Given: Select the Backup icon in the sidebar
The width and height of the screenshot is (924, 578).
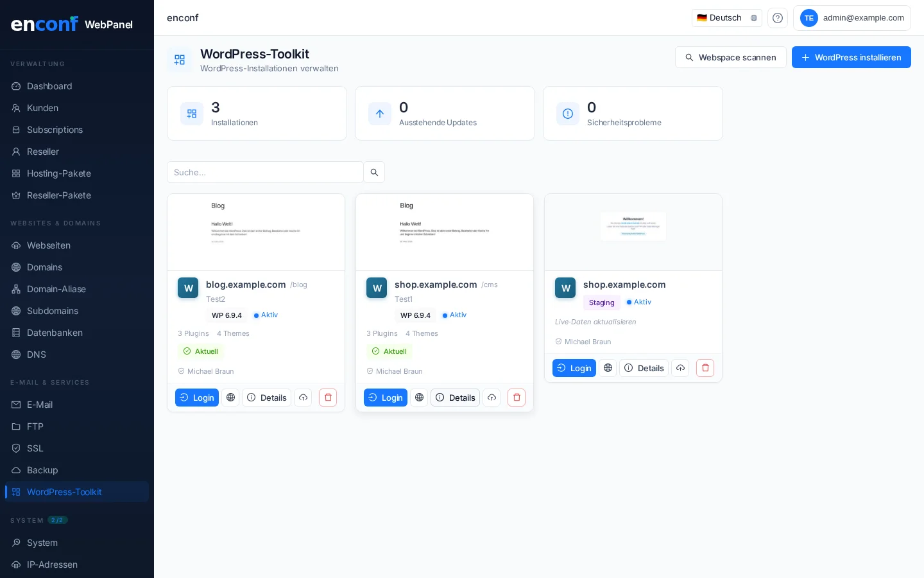Looking at the screenshot, I should [15, 470].
